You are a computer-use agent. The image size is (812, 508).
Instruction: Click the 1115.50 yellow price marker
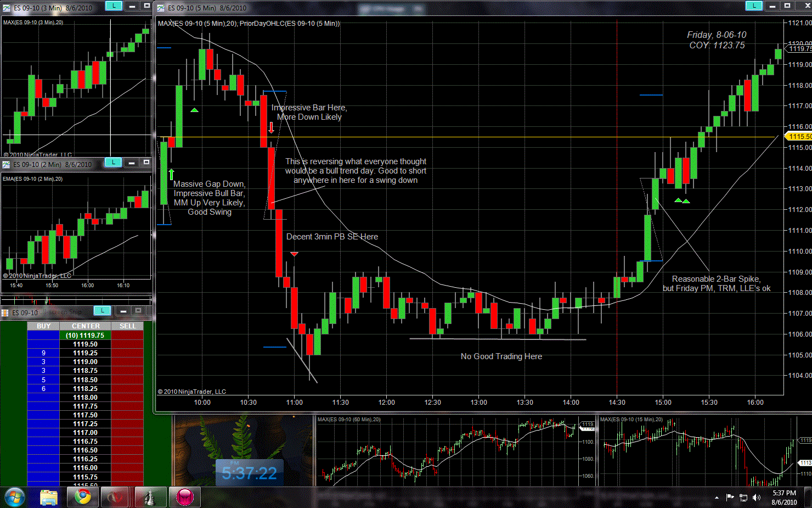[799, 137]
